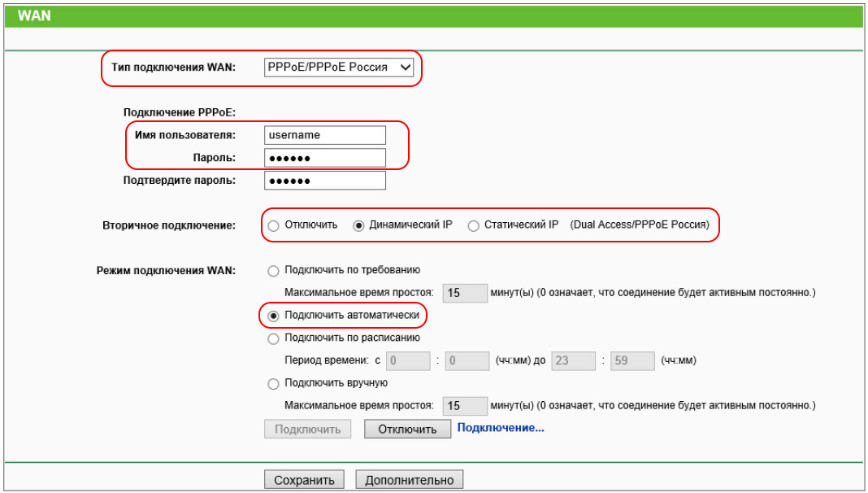
Task: Click schedule start minute field
Action: coord(467,361)
